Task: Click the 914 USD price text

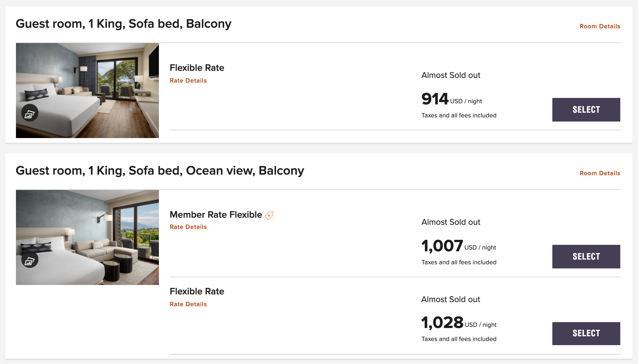Action: click(x=451, y=99)
